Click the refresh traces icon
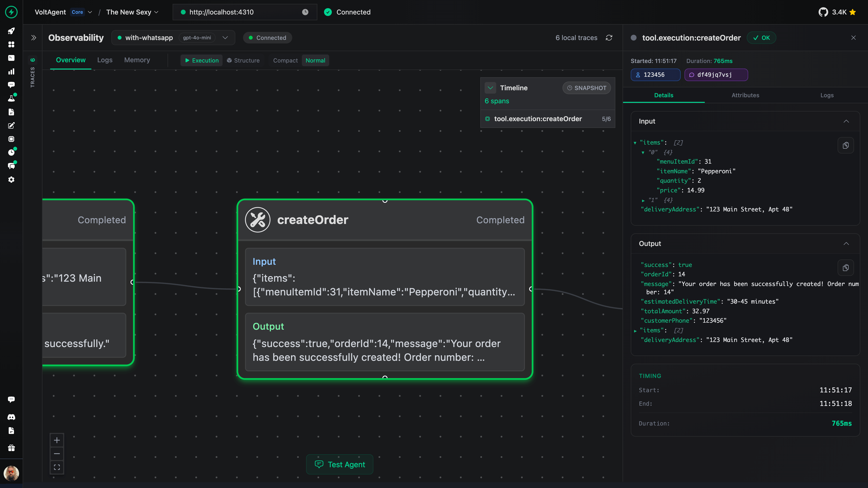868x488 pixels. (609, 38)
